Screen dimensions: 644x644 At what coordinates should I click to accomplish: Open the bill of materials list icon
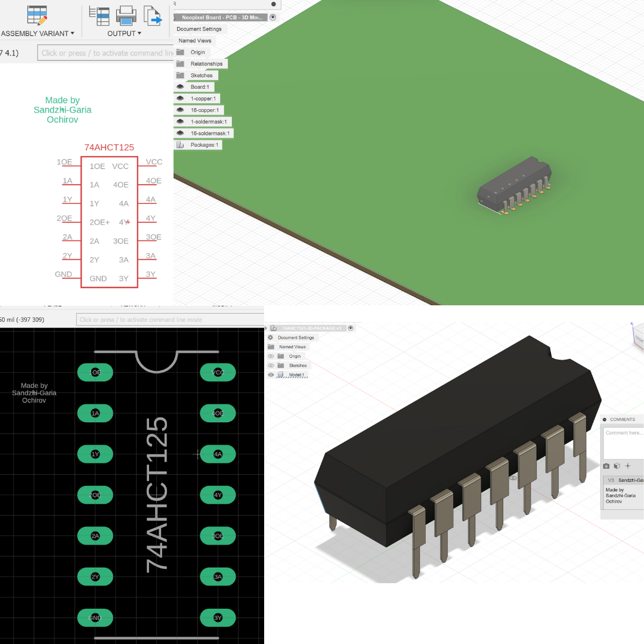[100, 17]
